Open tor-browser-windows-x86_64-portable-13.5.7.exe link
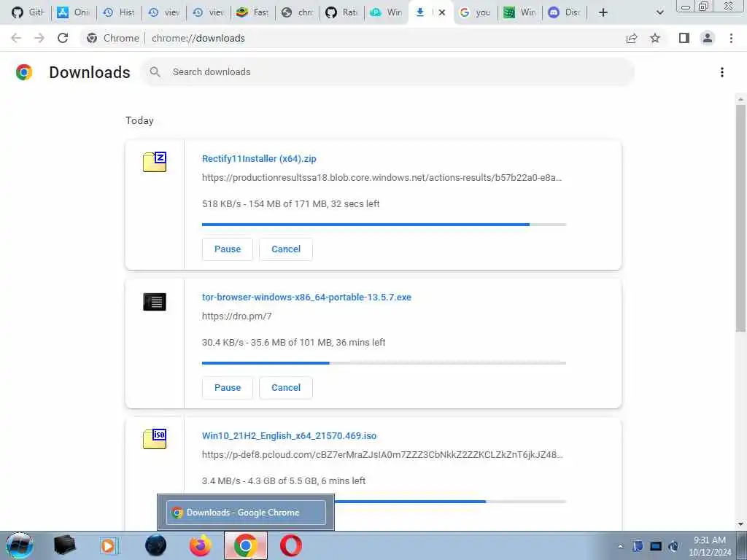 pos(306,297)
